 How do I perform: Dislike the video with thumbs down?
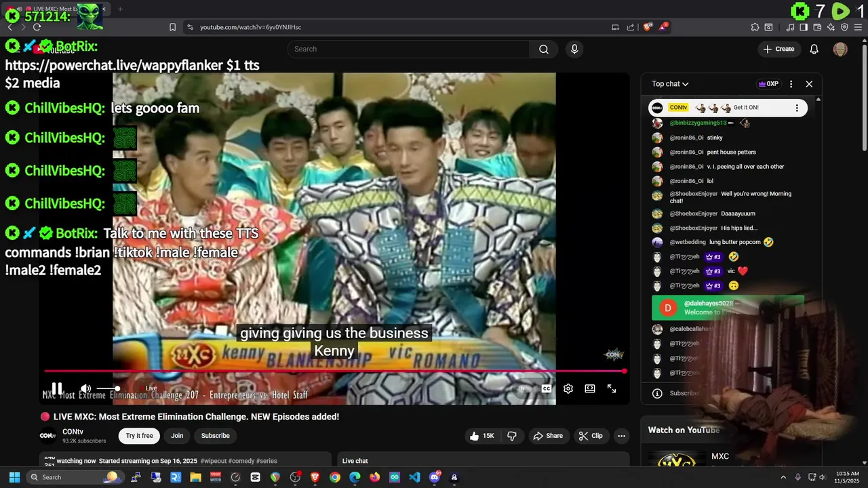click(512, 436)
